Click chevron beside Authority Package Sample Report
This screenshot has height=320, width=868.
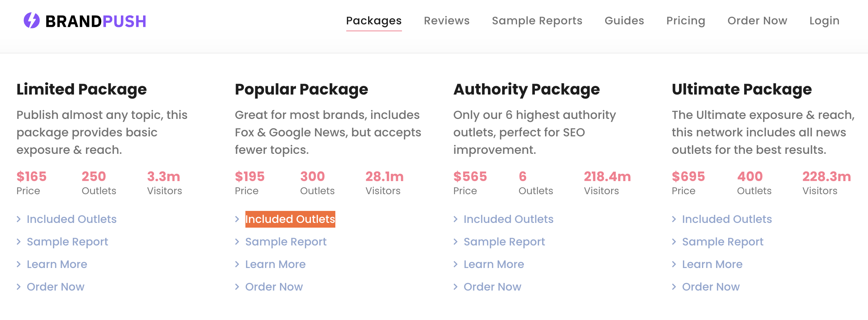point(455,242)
